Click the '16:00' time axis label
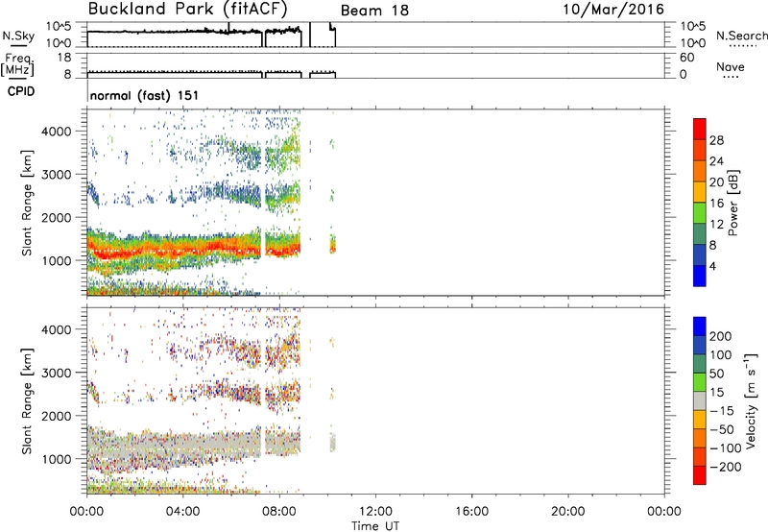 tap(472, 512)
